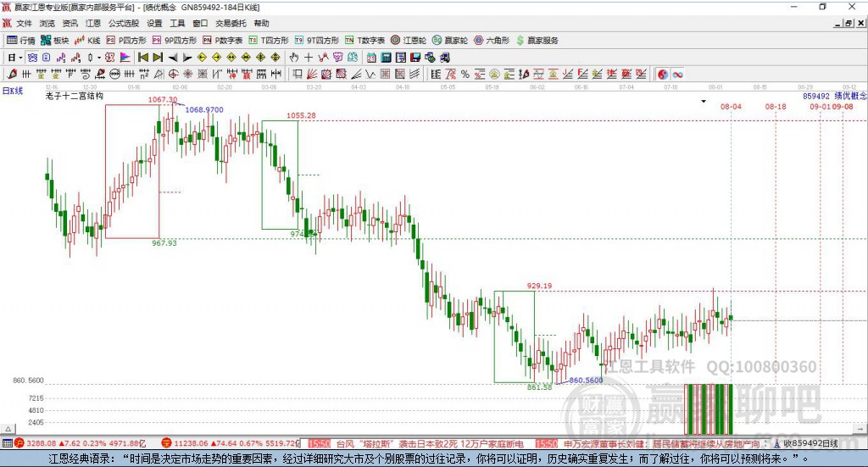Select the percent (%) retracement tool
This screenshot has height=467, width=868.
click(x=465, y=74)
